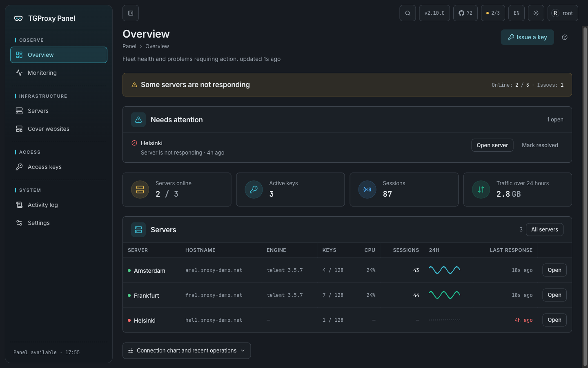The image size is (588, 368).
Task: Collapse the sidebar with the panel toggle icon
Action: [131, 13]
